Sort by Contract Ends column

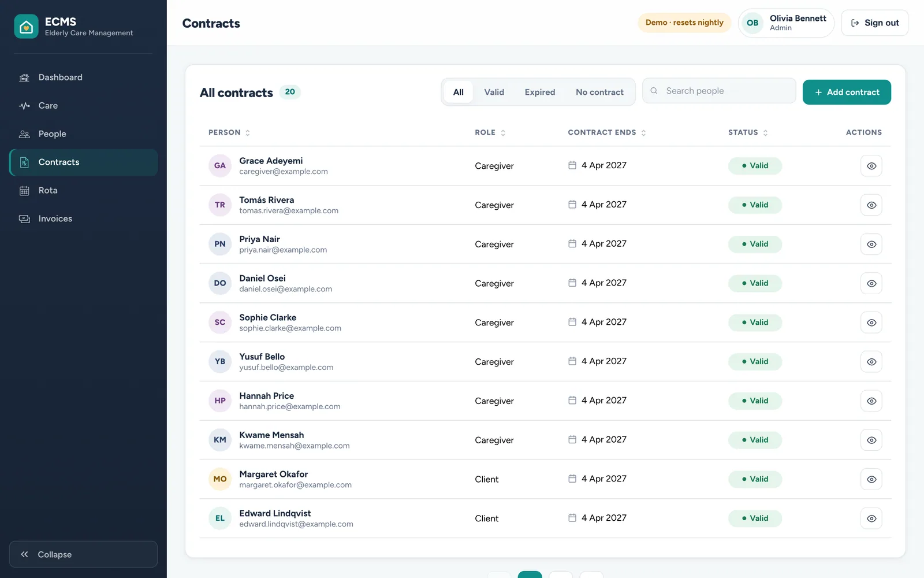(607, 132)
